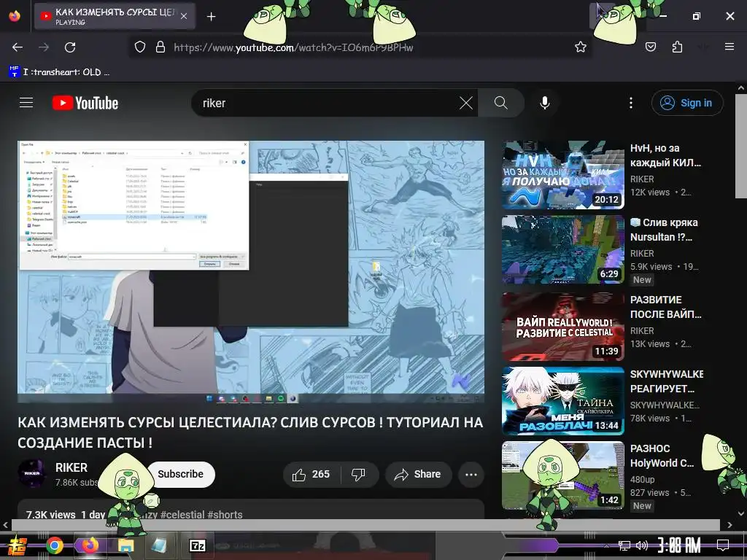Open the Start menu on the taskbar
Screen dimensions: 747x560
pos(17,545)
